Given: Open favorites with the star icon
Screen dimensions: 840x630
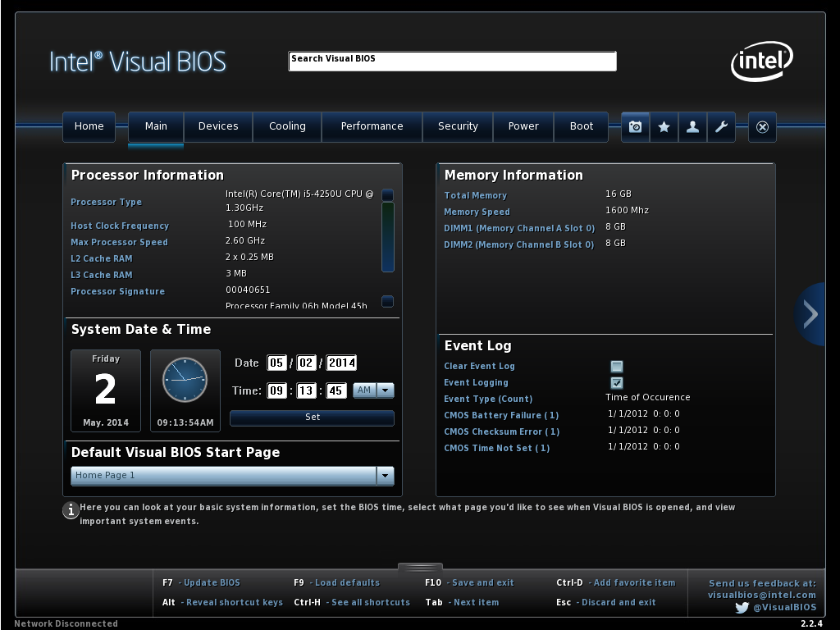Looking at the screenshot, I should coord(664,126).
